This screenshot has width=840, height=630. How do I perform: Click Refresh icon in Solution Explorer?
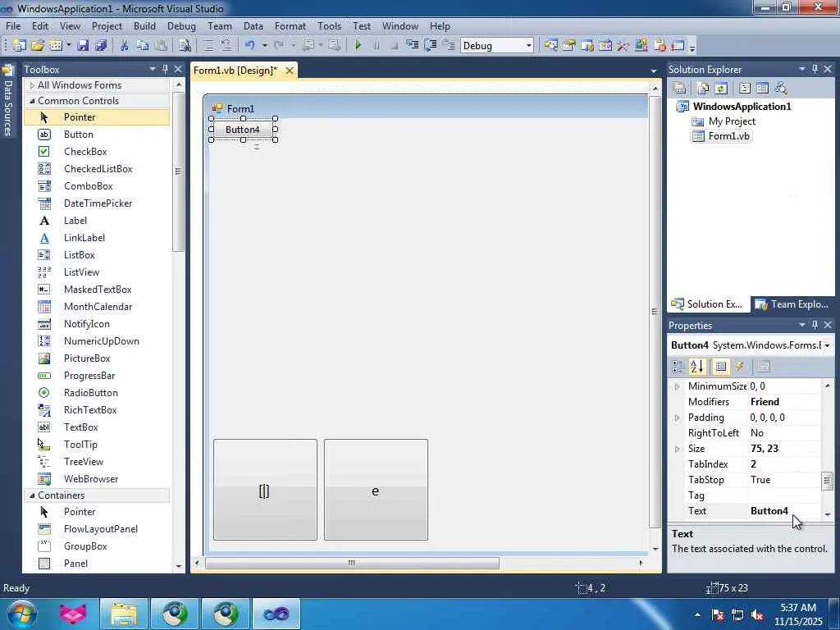(721, 88)
